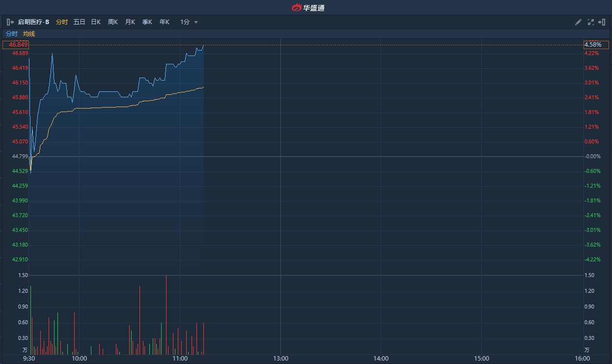Toggle the blue 分时 line legend
The image size is (612, 364).
11,34
